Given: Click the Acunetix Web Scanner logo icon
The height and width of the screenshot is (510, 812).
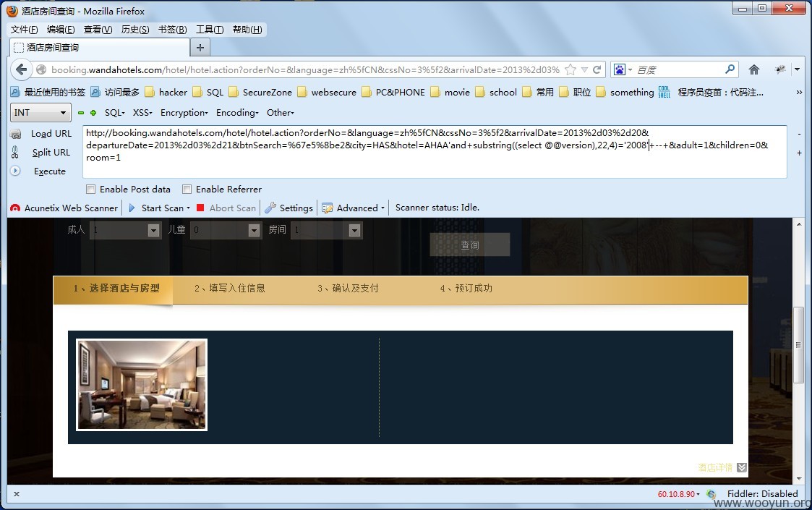Looking at the screenshot, I should [x=15, y=208].
